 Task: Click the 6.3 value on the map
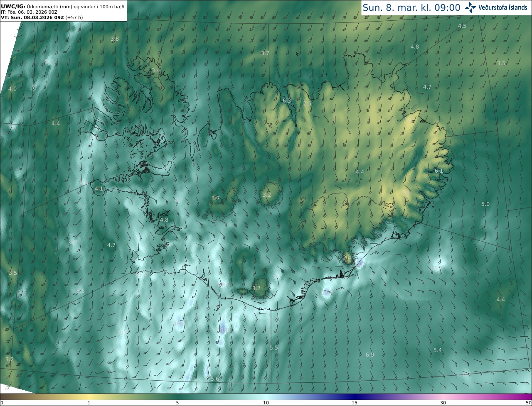coord(287,100)
